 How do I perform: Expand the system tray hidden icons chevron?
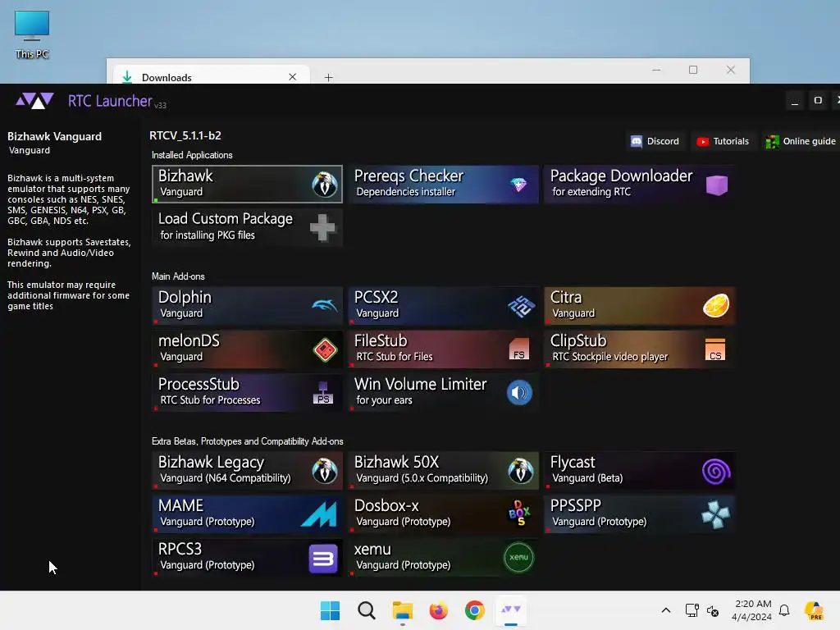click(x=666, y=610)
